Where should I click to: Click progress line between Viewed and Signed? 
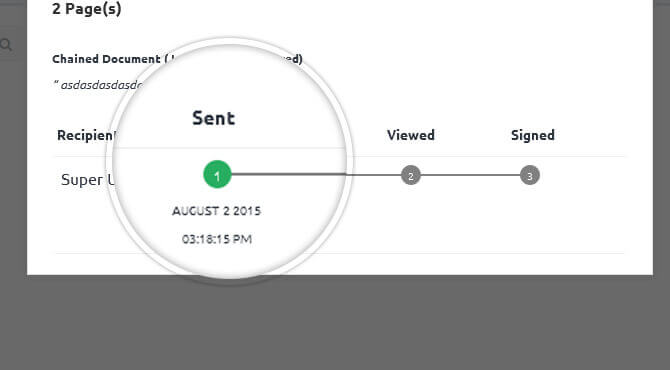pos(470,175)
